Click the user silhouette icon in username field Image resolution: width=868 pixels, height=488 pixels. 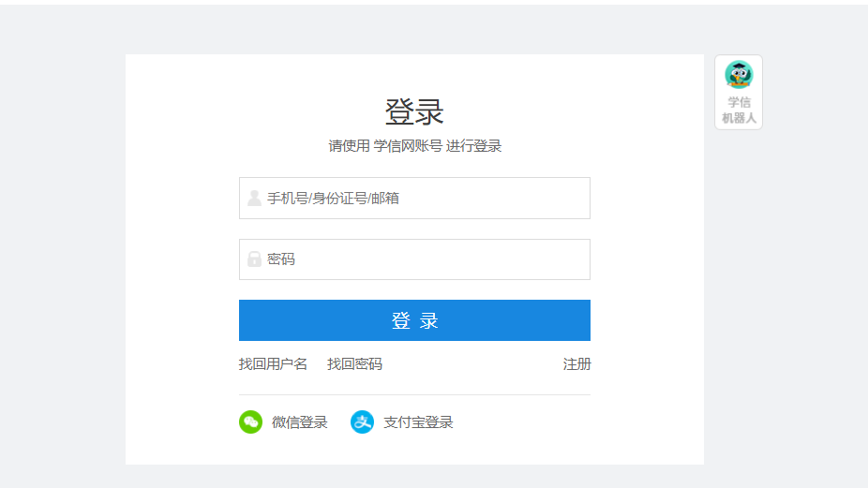pos(254,198)
